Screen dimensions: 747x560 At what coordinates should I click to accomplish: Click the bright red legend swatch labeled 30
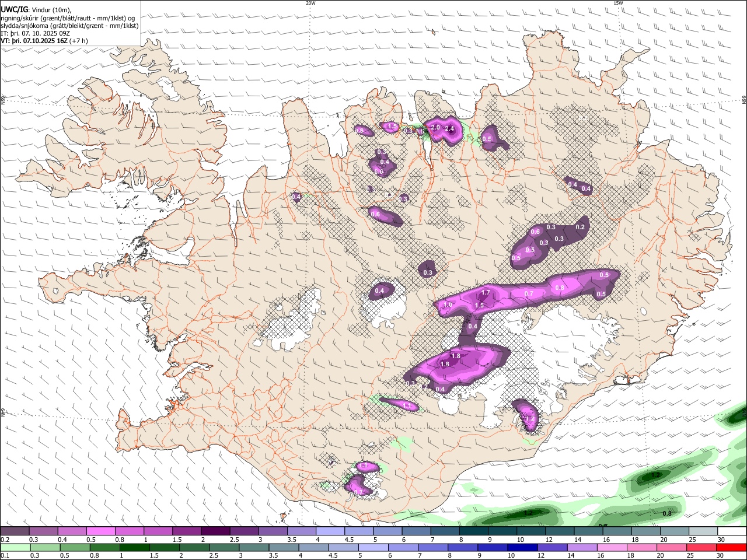pos(732,547)
